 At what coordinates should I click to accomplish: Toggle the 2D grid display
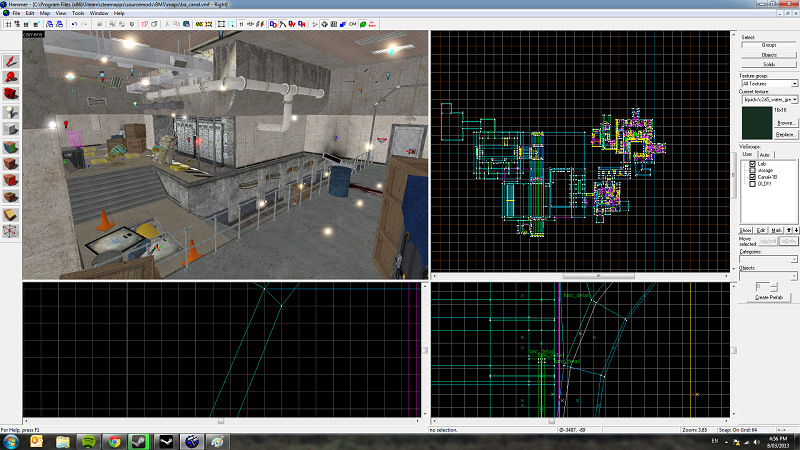click(x=8, y=24)
